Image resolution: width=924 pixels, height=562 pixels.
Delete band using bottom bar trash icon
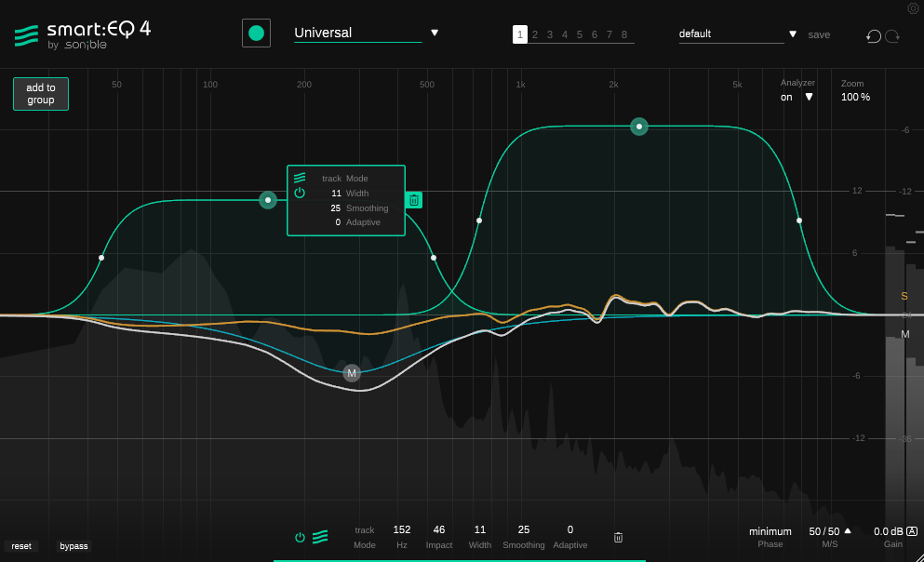(x=618, y=537)
